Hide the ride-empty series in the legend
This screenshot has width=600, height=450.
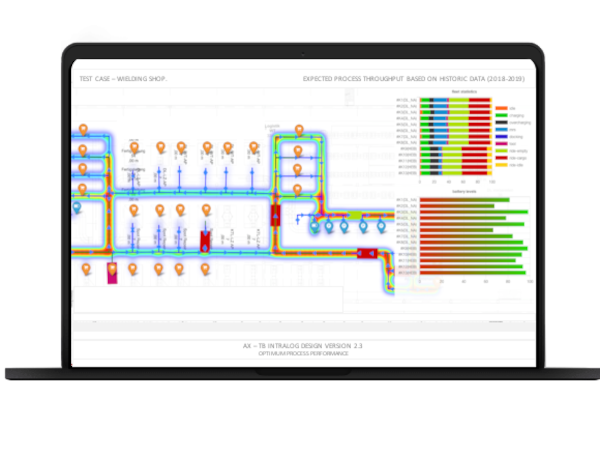pos(511,150)
